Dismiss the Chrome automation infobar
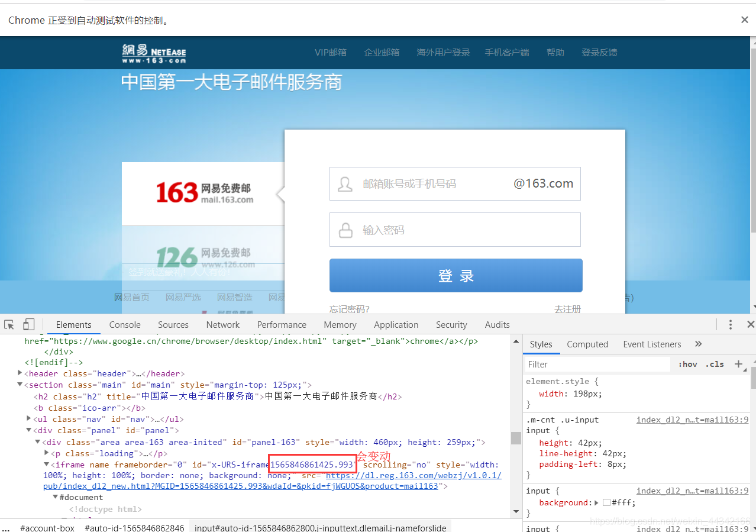 (745, 20)
